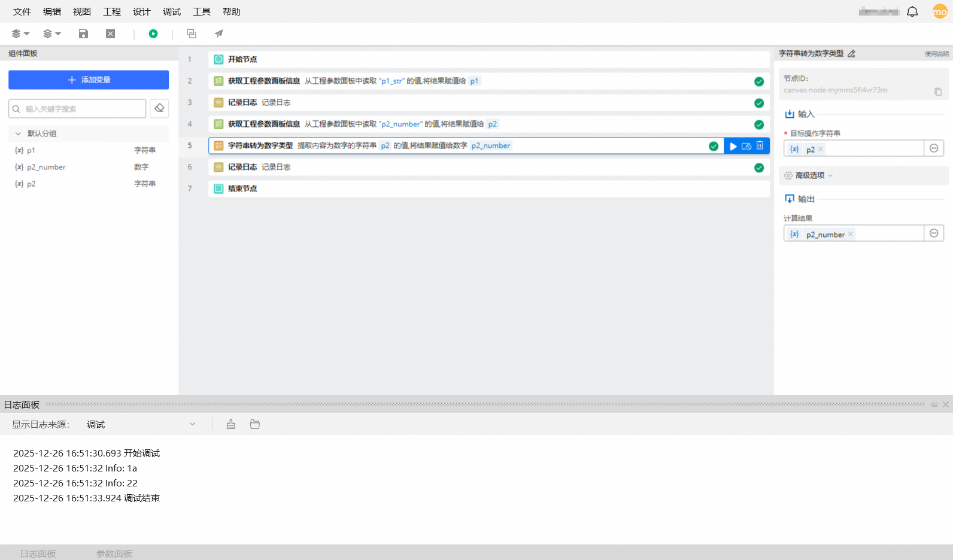Click p2_number tag in row 5
Screen dimensions: 953x560
[491, 145]
